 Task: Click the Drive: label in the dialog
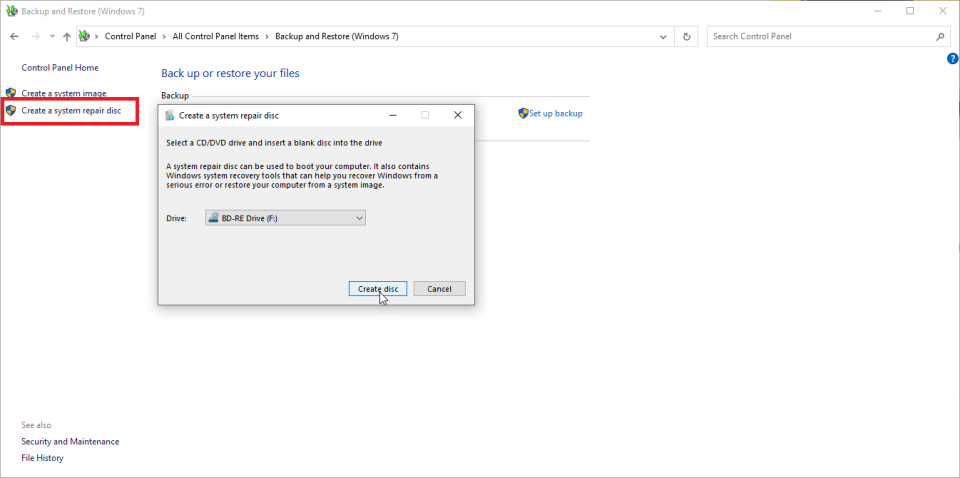point(176,218)
